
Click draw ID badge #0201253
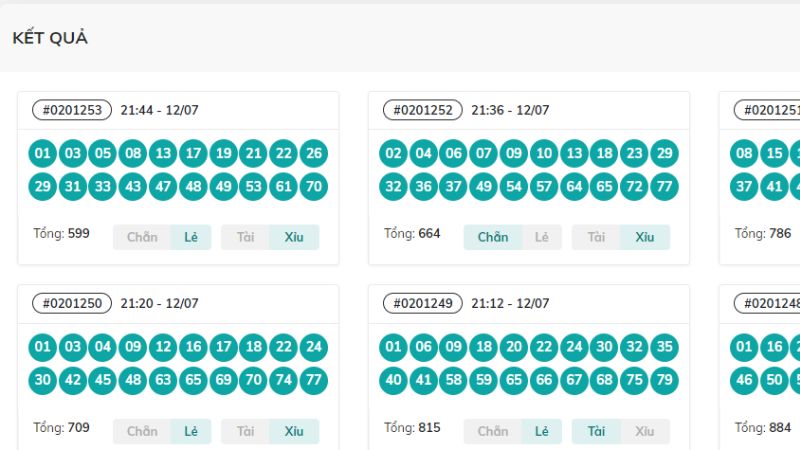(72, 110)
